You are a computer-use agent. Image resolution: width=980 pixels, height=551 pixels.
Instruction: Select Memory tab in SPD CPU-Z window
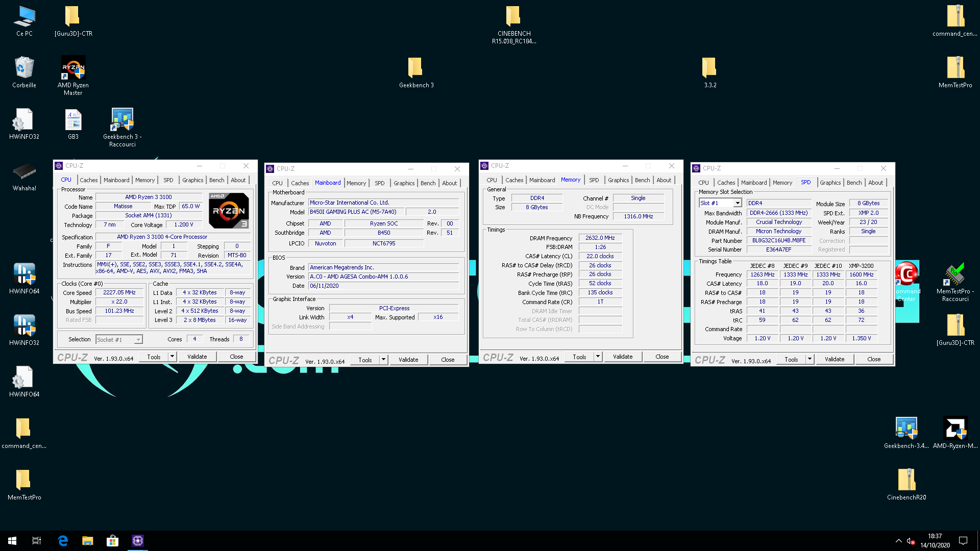click(x=782, y=183)
